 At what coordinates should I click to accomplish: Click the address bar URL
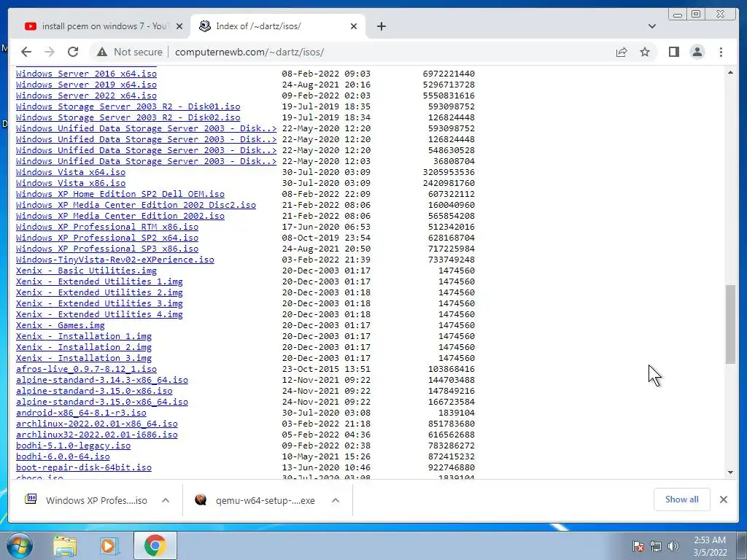coord(249,52)
